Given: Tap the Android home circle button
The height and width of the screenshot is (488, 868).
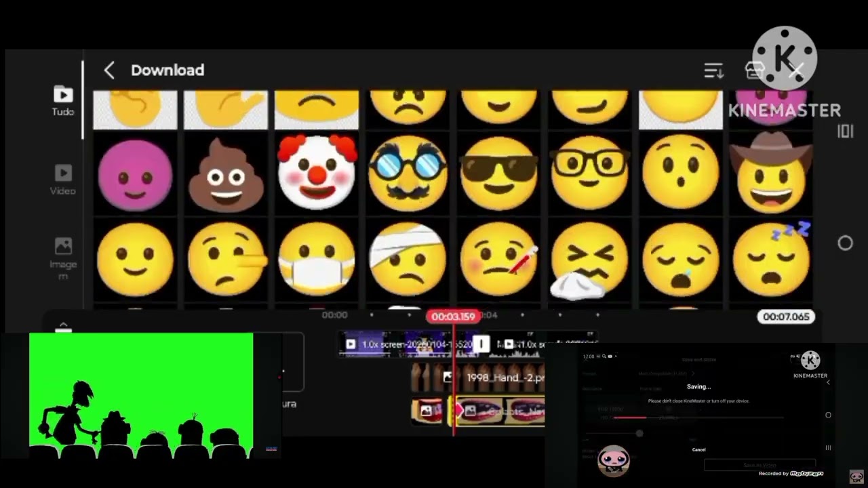Looking at the screenshot, I should click(845, 243).
